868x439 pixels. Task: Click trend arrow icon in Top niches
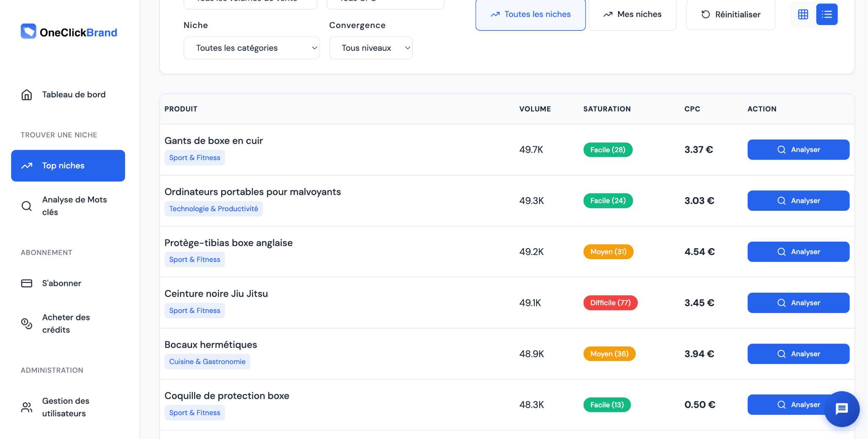click(x=27, y=166)
